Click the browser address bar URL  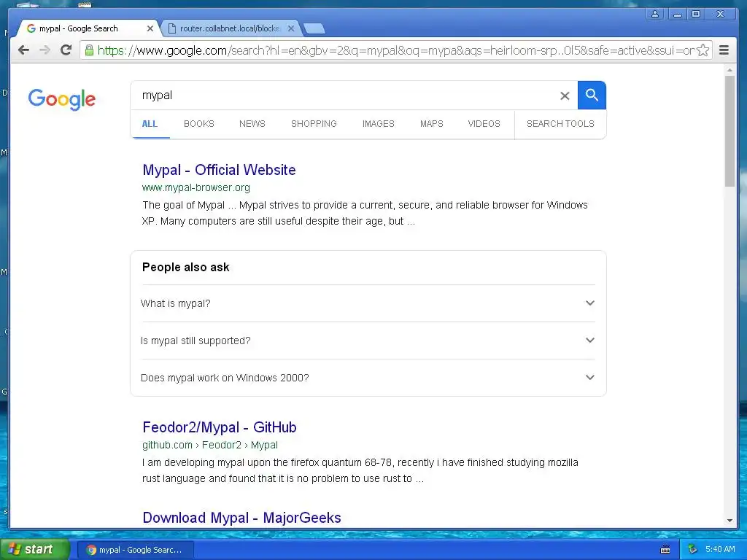[395, 50]
